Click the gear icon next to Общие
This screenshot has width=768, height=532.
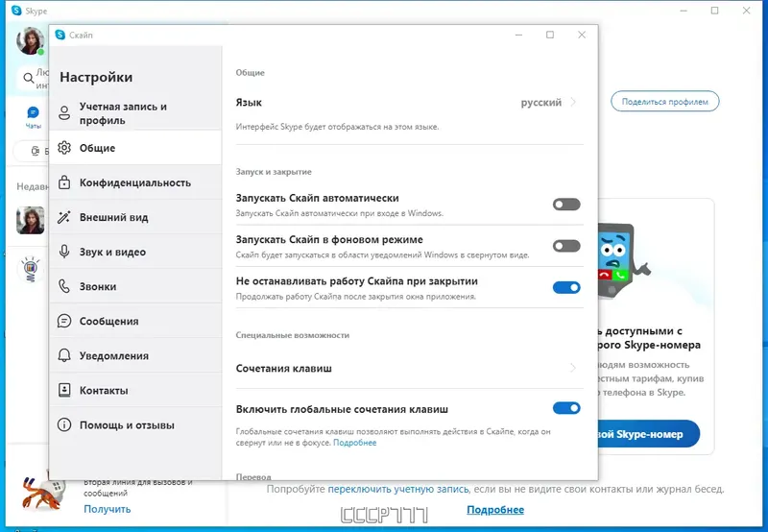[64, 148]
